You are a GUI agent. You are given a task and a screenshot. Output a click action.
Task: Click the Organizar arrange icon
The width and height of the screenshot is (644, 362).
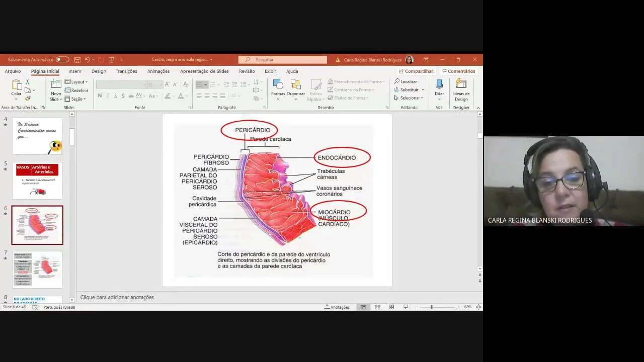(x=296, y=89)
